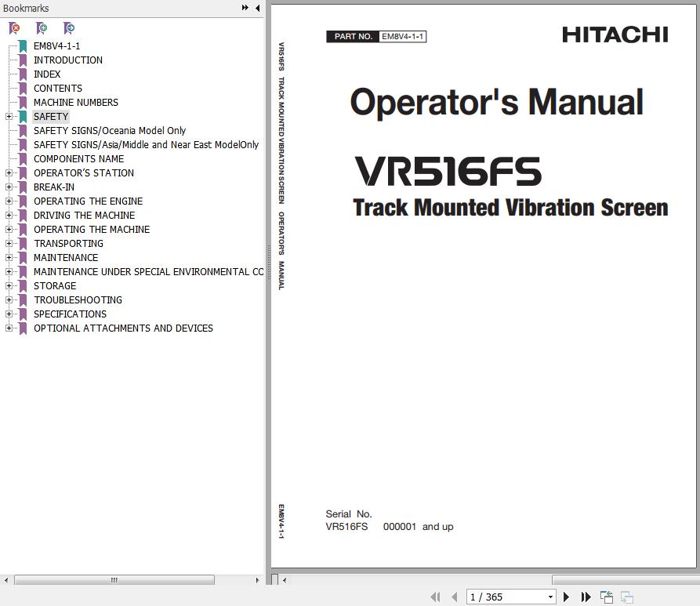Screen dimensions: 700x606
Task: Click the bookmark icon beside SPECIFICATIONS
Action: pos(23,314)
